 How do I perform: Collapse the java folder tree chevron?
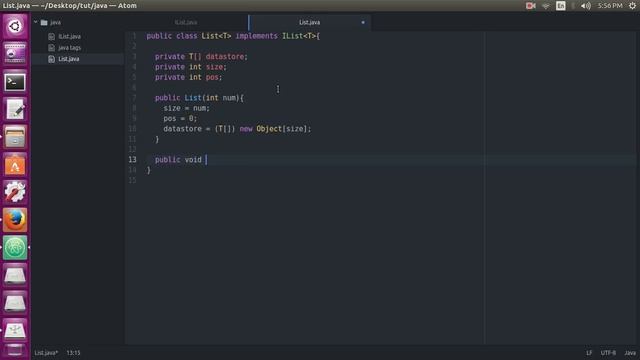[36, 22]
